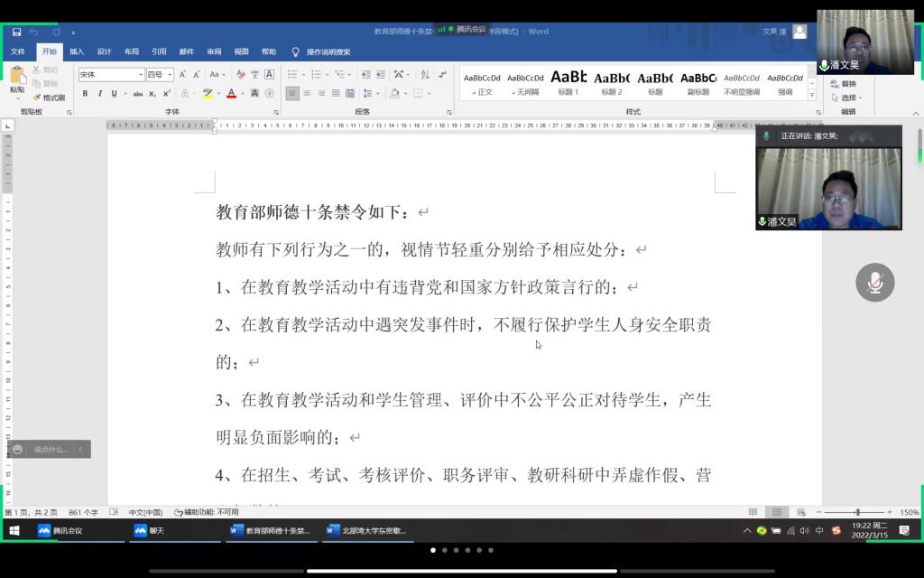This screenshot has height=578, width=924.
Task: Open the font size dropdown 四号
Action: (x=160, y=75)
